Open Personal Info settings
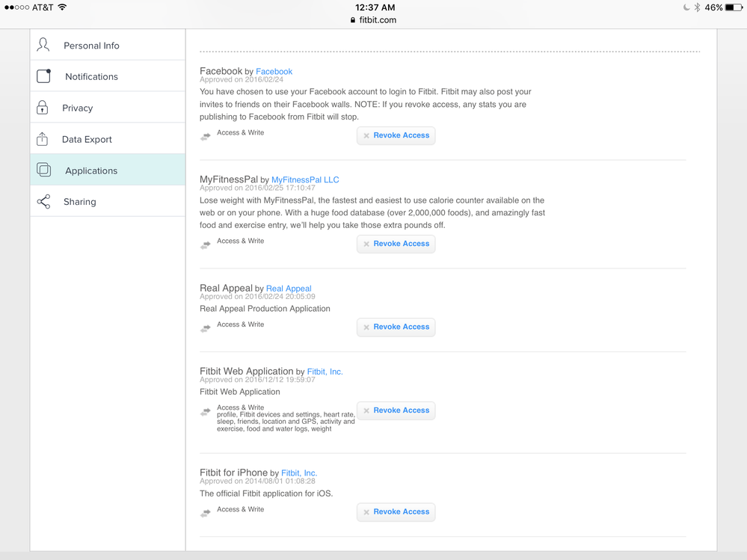 click(108, 45)
